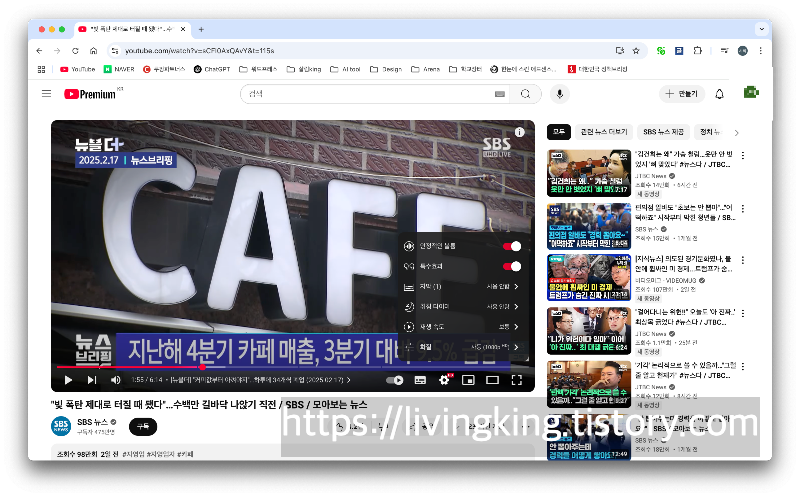Open miniplayer mode icon

coord(468,380)
